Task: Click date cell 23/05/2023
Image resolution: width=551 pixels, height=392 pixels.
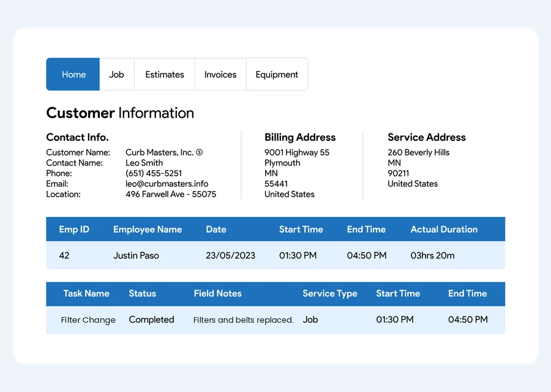Action: point(231,255)
